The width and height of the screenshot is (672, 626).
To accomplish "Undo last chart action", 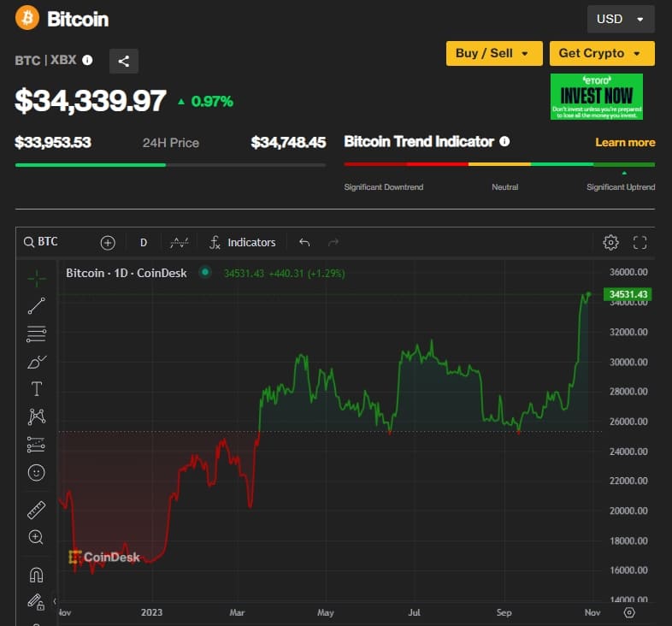I will (304, 243).
